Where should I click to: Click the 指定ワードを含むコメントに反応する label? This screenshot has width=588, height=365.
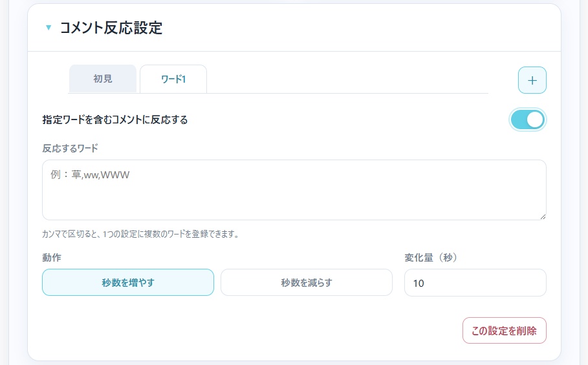pyautogui.click(x=114, y=120)
